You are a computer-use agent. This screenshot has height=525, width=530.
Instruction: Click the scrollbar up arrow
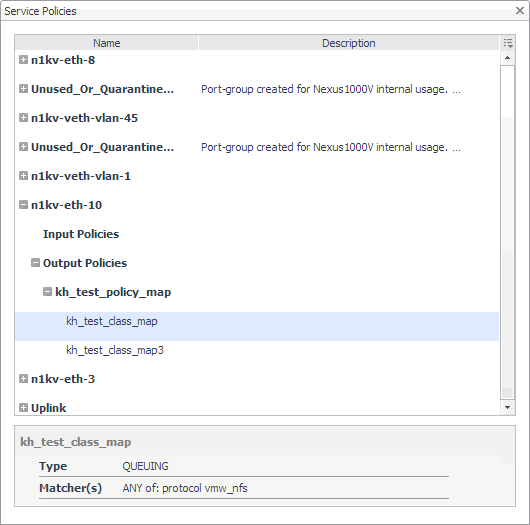(507, 58)
